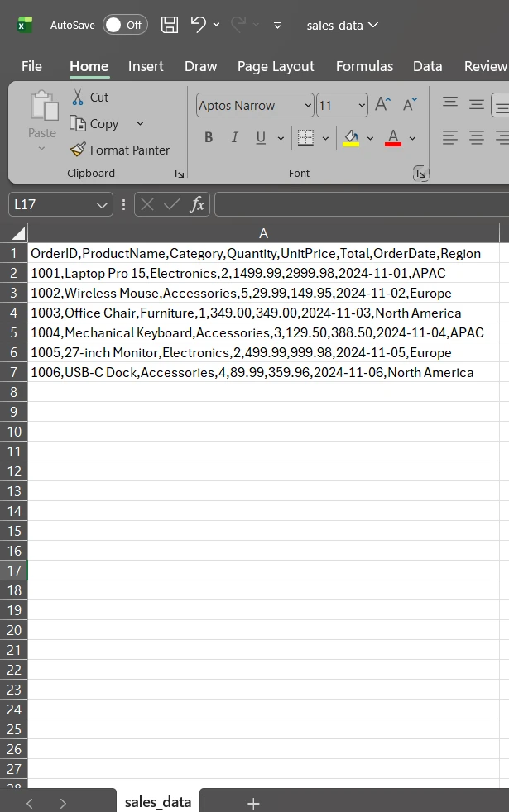Expand the font size dropdown
509x812 pixels.
tap(362, 106)
